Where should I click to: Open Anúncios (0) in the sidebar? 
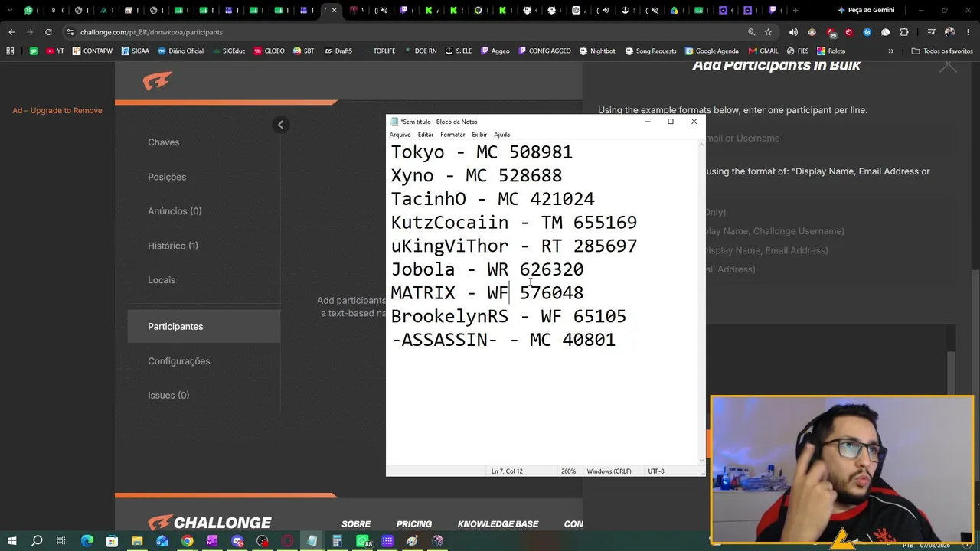pyautogui.click(x=175, y=211)
